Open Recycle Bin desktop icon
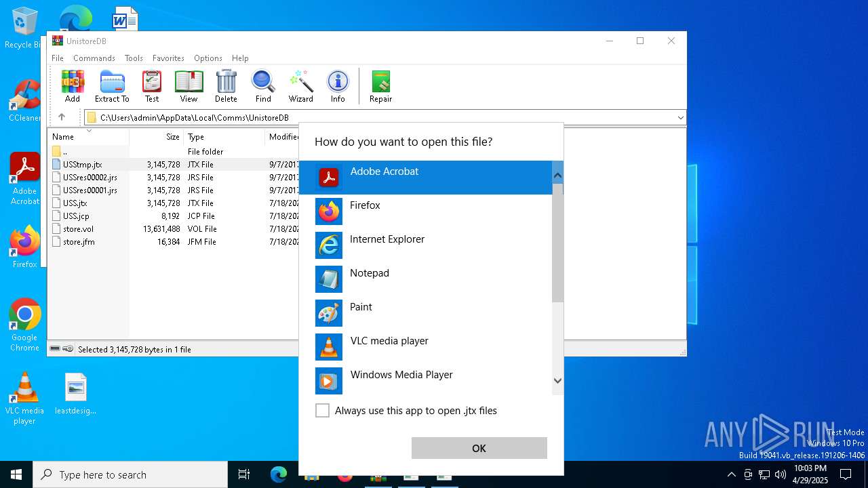This screenshot has height=488, width=868. coord(24,28)
